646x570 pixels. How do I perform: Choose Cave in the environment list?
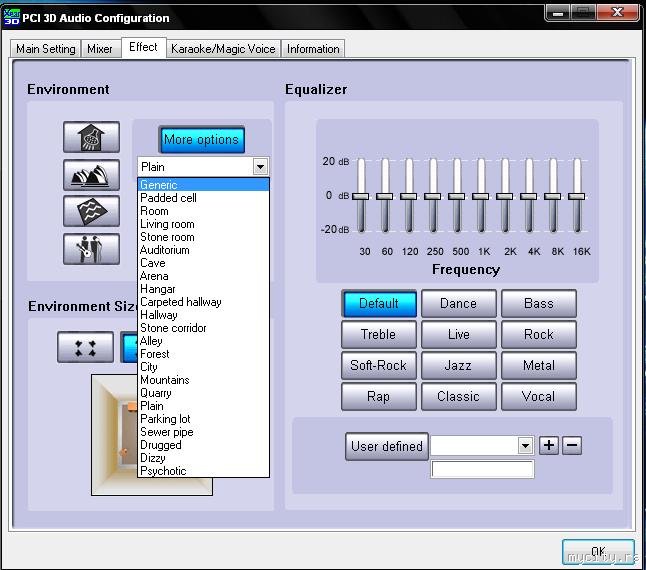pos(204,263)
